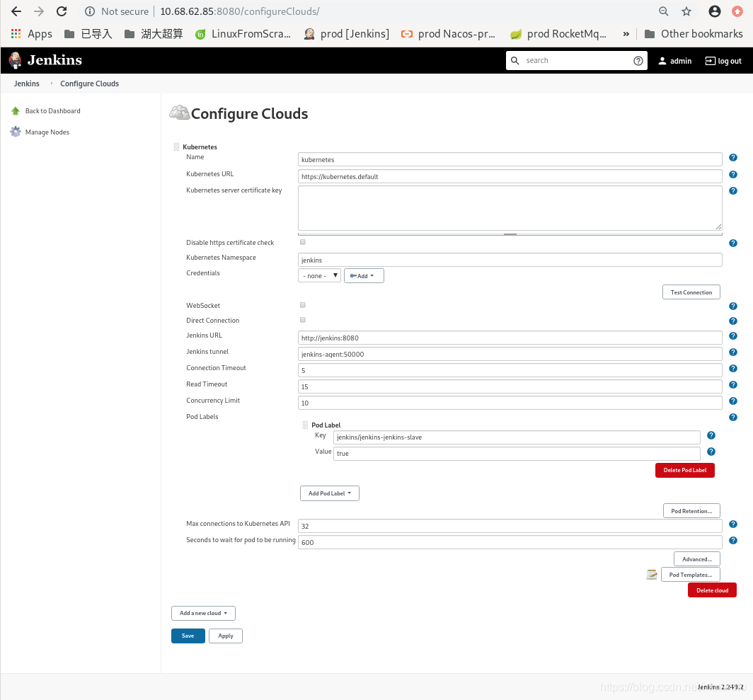
Task: Open help for Read Timeout field
Action: 733,385
